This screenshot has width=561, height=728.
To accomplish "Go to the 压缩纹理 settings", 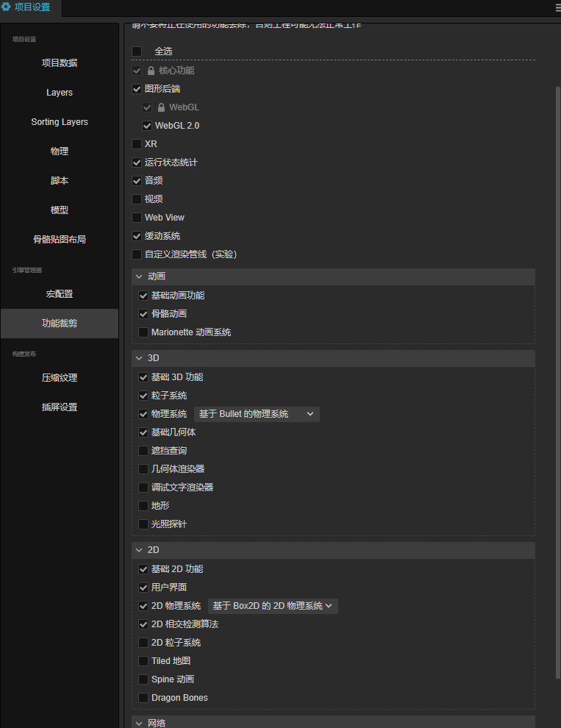I will (x=60, y=378).
